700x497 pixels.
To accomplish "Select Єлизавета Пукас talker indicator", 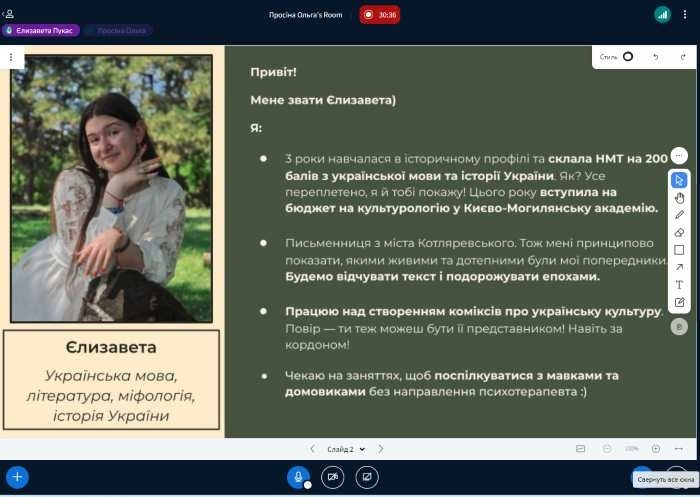I will [x=40, y=31].
